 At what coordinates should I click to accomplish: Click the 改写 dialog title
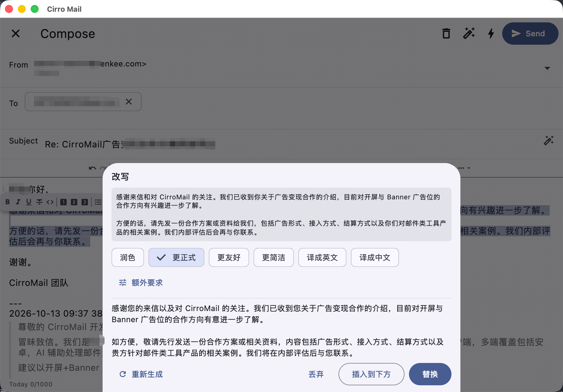(120, 176)
